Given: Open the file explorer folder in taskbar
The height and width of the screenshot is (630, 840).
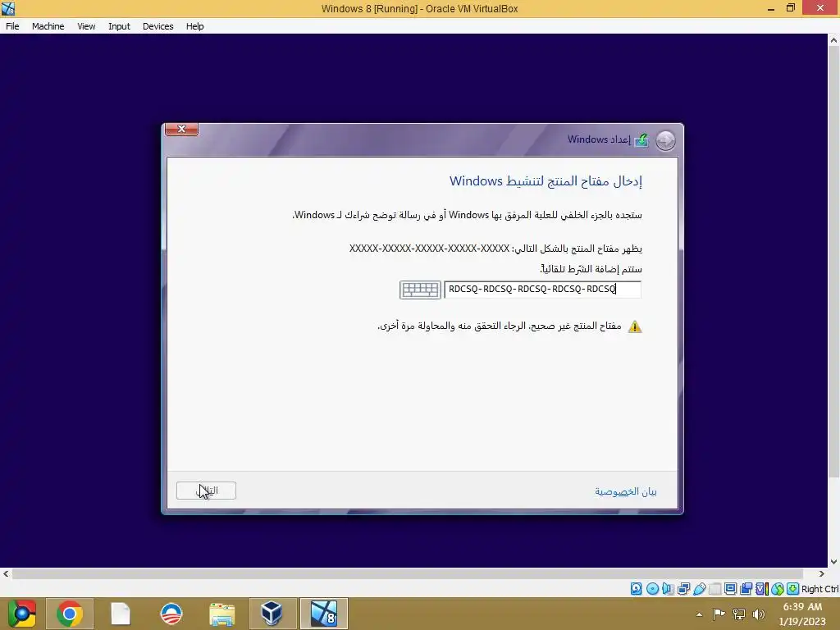Looking at the screenshot, I should click(221, 614).
